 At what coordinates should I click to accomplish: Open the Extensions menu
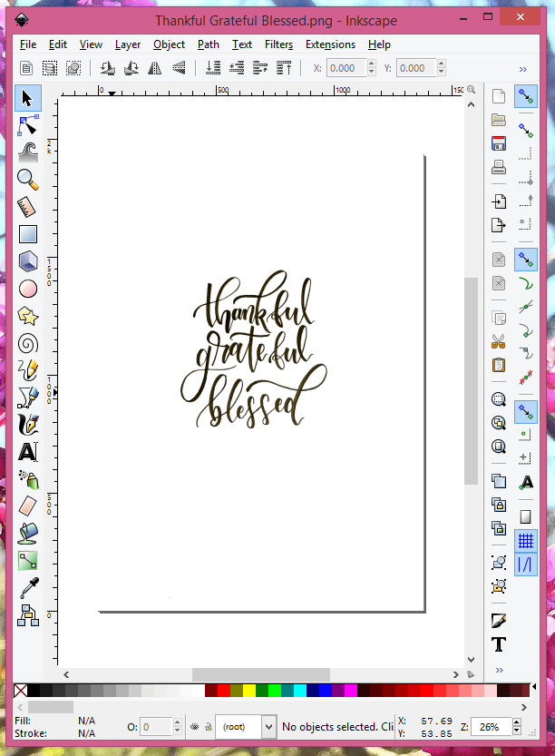(x=330, y=44)
